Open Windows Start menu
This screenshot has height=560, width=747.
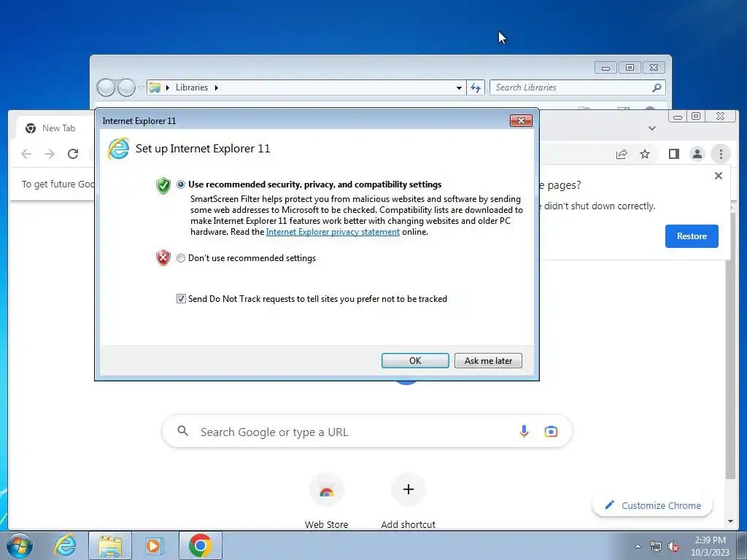pyautogui.click(x=19, y=545)
